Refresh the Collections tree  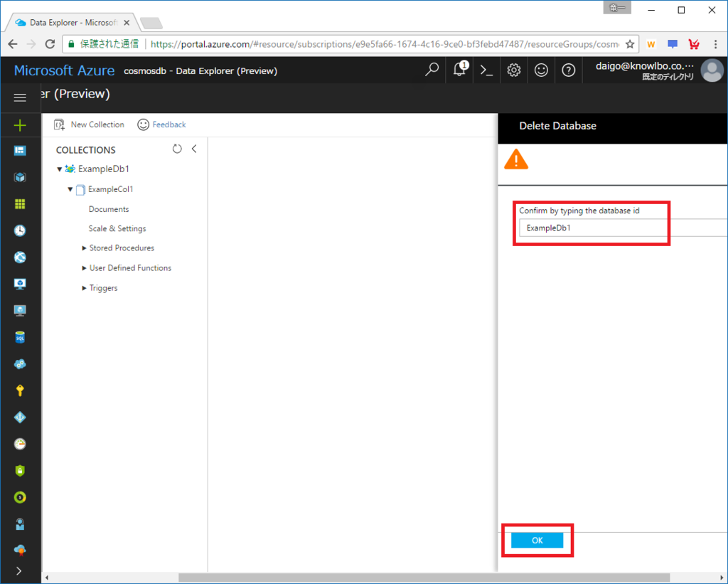(177, 149)
